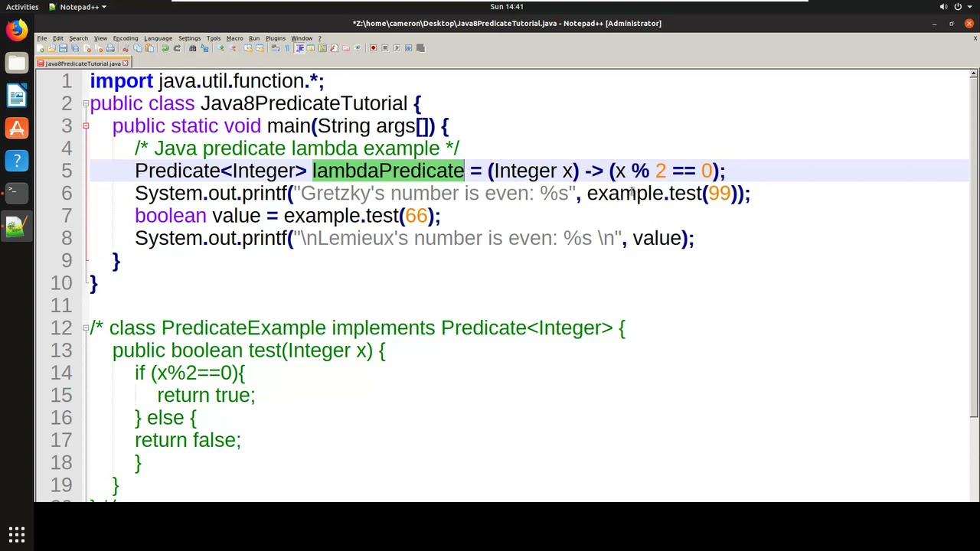Viewport: 980px width, 551px height.
Task: Open a file using the Open toolbar icon
Action: pyautogui.click(x=51, y=47)
